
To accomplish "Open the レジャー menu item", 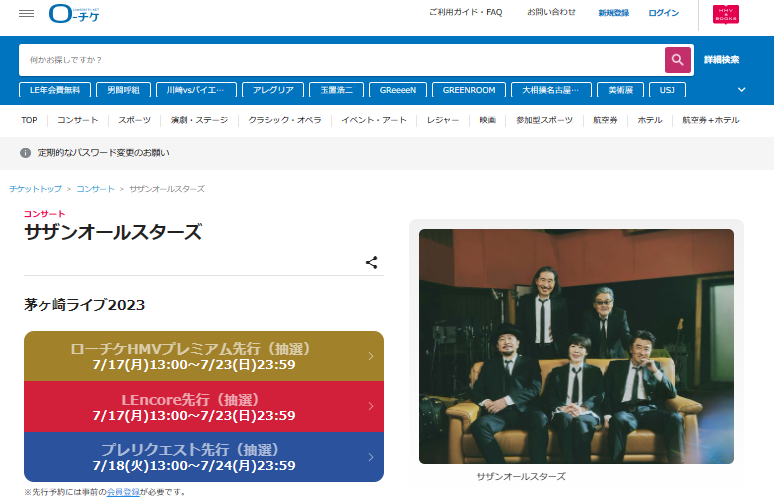I will (443, 120).
